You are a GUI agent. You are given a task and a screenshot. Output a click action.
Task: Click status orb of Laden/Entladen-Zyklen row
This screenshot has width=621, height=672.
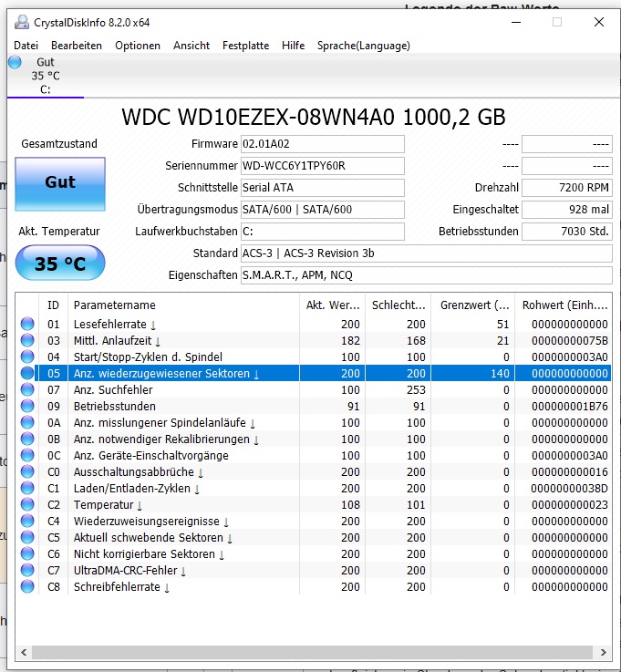(27, 488)
